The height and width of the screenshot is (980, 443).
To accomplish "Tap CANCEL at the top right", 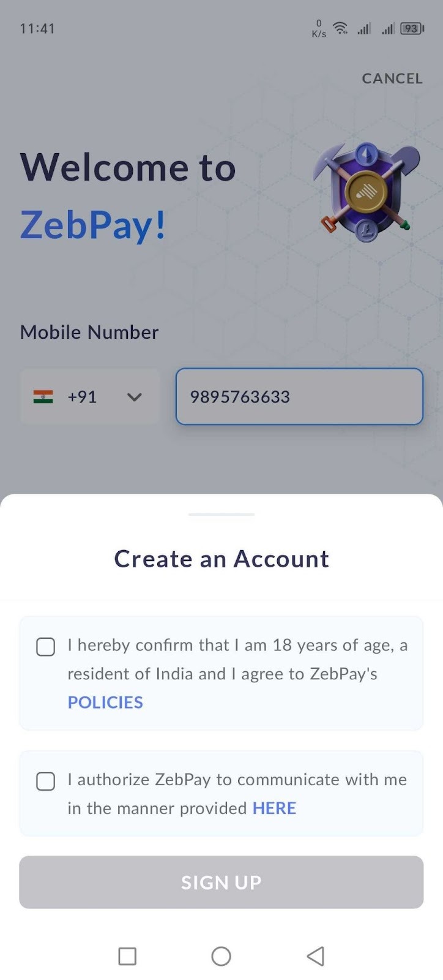I will [x=392, y=78].
